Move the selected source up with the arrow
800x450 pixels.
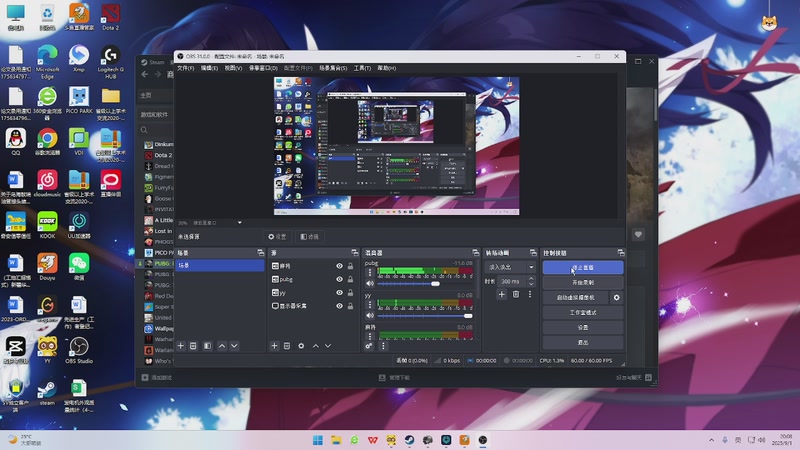(x=316, y=345)
